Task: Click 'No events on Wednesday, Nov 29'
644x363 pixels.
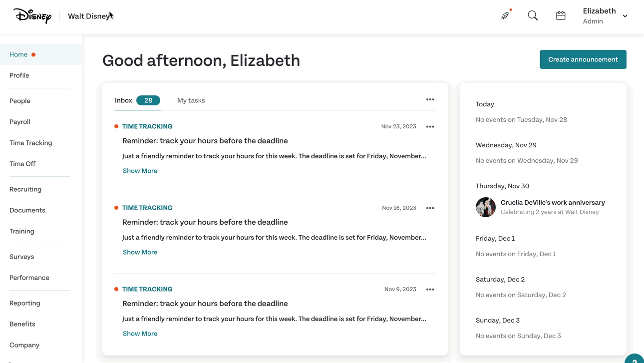Action: coord(527,160)
